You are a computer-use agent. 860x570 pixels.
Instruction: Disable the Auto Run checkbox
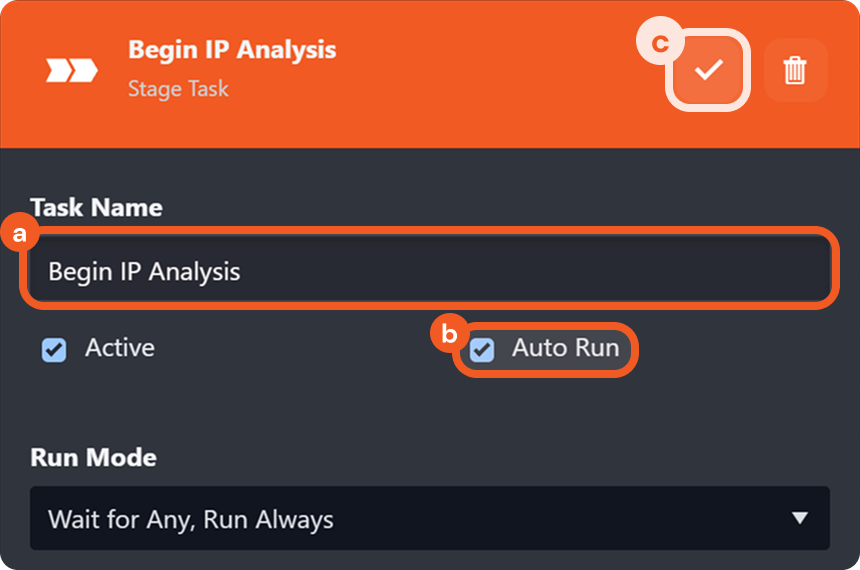(482, 350)
